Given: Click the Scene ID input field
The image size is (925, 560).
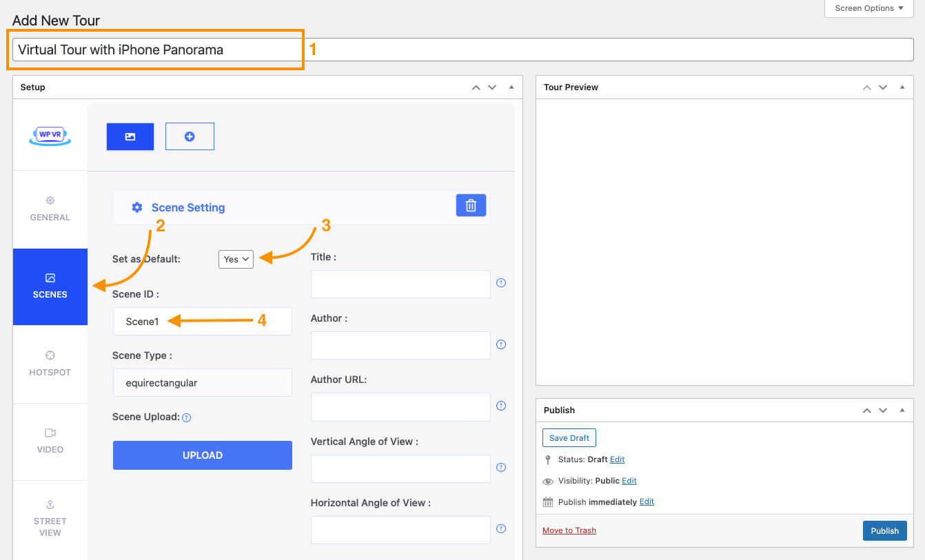Looking at the screenshot, I should pyautogui.click(x=202, y=322).
